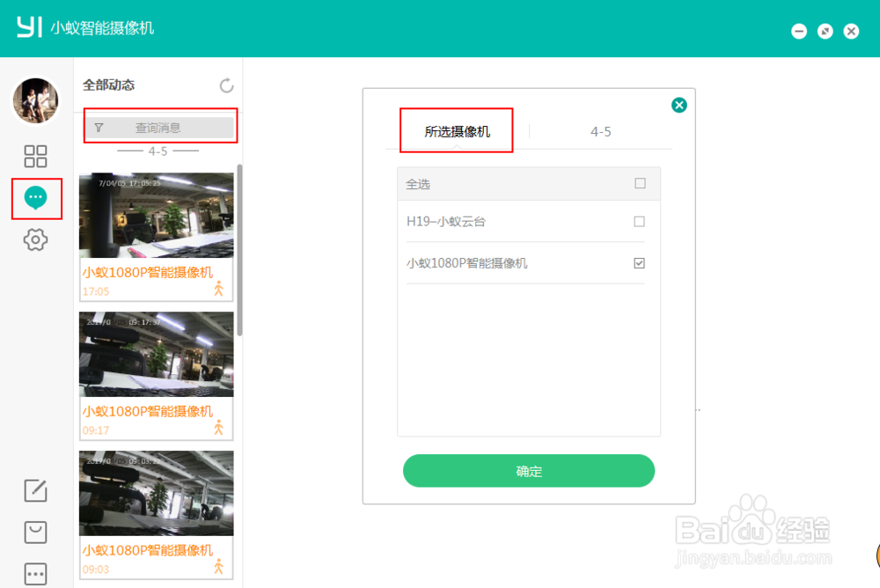
Task: Uncheck the 小蚁1080P智能摄像机 checkbox
Action: pyautogui.click(x=640, y=262)
